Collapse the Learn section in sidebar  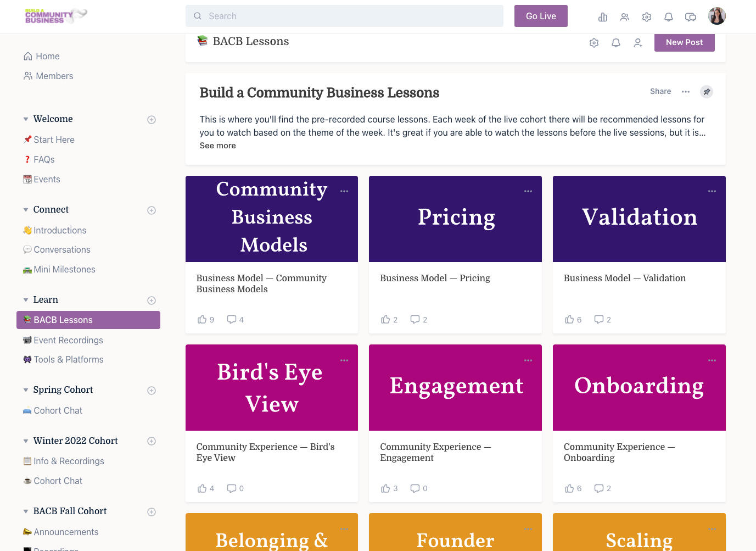pyautogui.click(x=26, y=300)
